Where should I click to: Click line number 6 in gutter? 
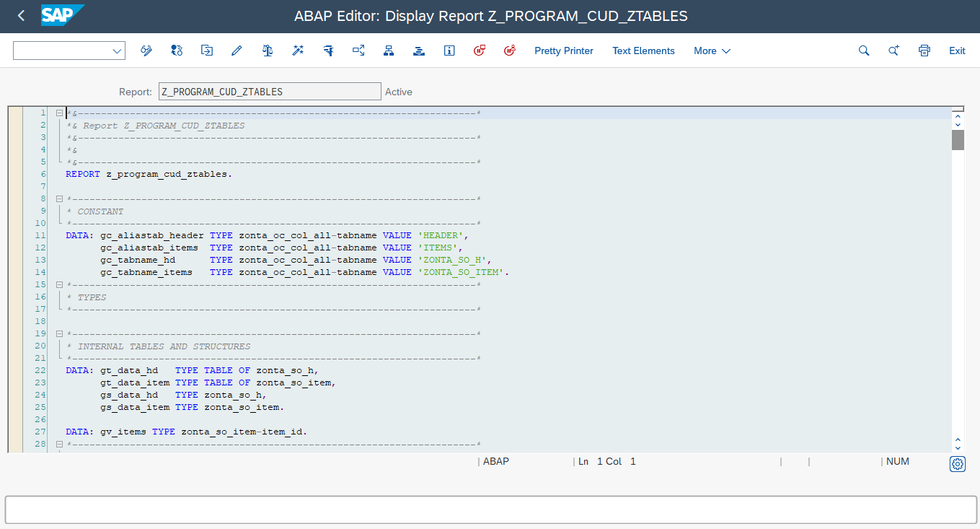(43, 174)
